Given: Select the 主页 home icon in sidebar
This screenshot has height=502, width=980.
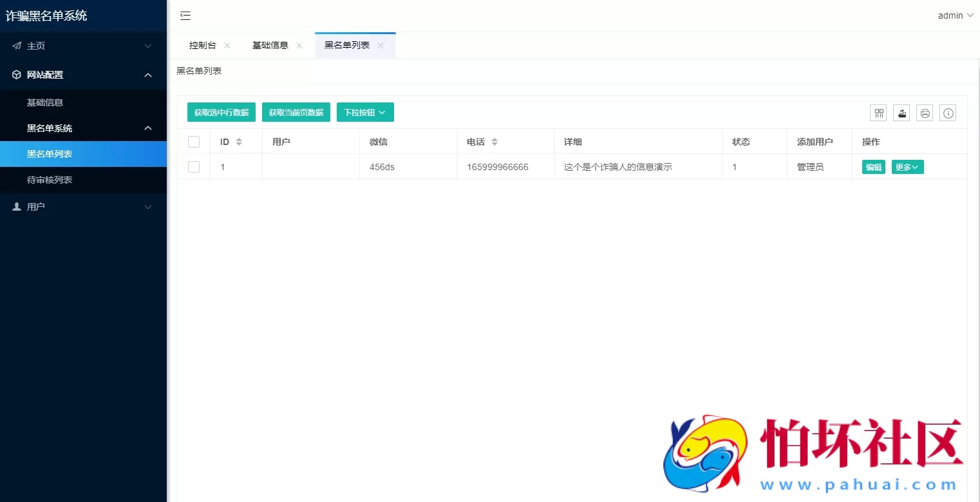Looking at the screenshot, I should [17, 46].
